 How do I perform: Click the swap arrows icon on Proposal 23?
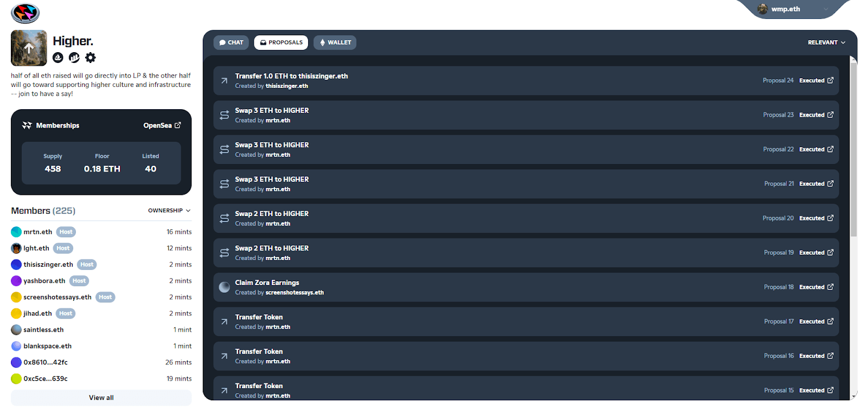tap(224, 115)
